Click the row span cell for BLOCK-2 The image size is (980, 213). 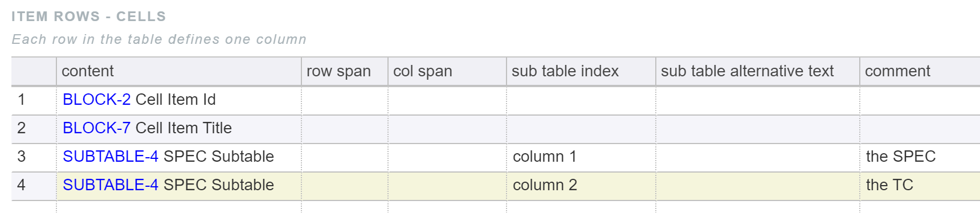tap(345, 101)
